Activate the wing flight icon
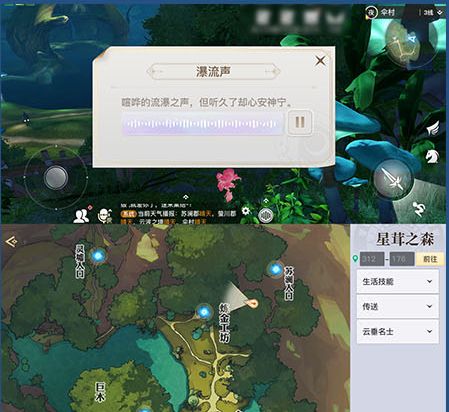Screen dimensions: 449x412 (x=432, y=128)
